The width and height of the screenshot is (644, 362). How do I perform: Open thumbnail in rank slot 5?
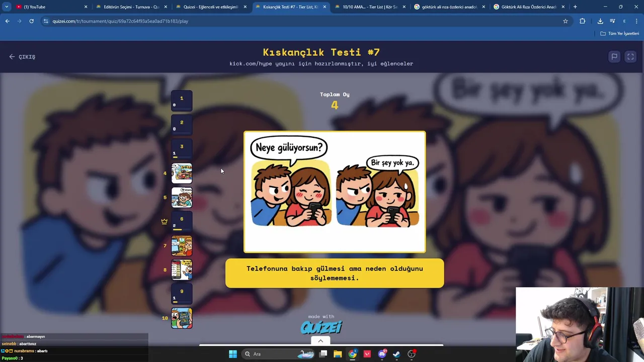(182, 197)
